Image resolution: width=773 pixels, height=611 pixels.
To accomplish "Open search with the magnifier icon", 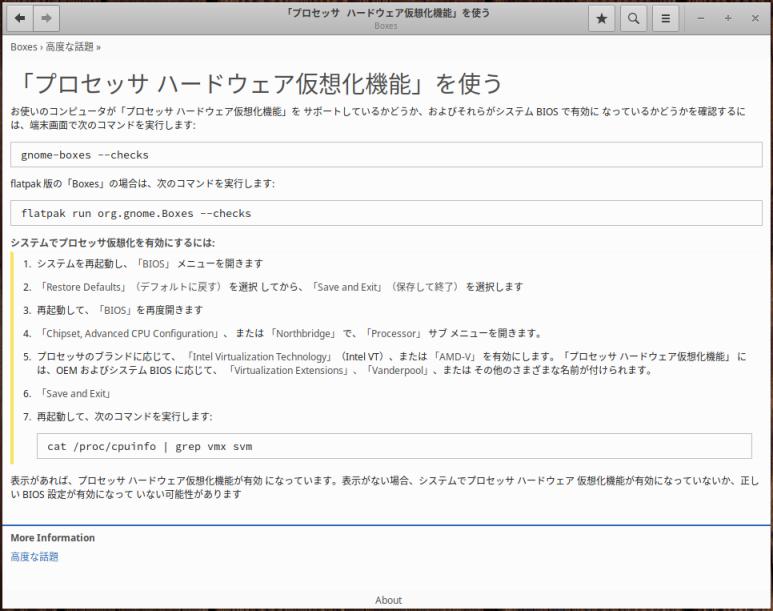I will click(x=633, y=18).
